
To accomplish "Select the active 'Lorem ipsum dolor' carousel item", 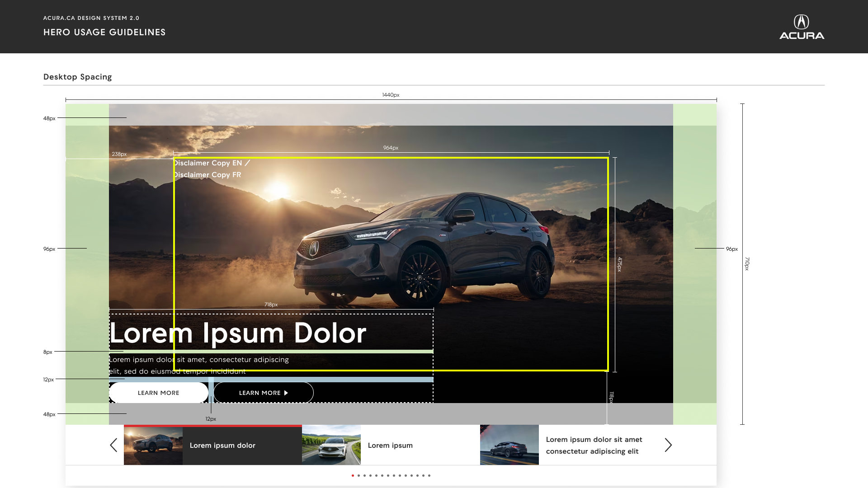I will pyautogui.click(x=213, y=445).
